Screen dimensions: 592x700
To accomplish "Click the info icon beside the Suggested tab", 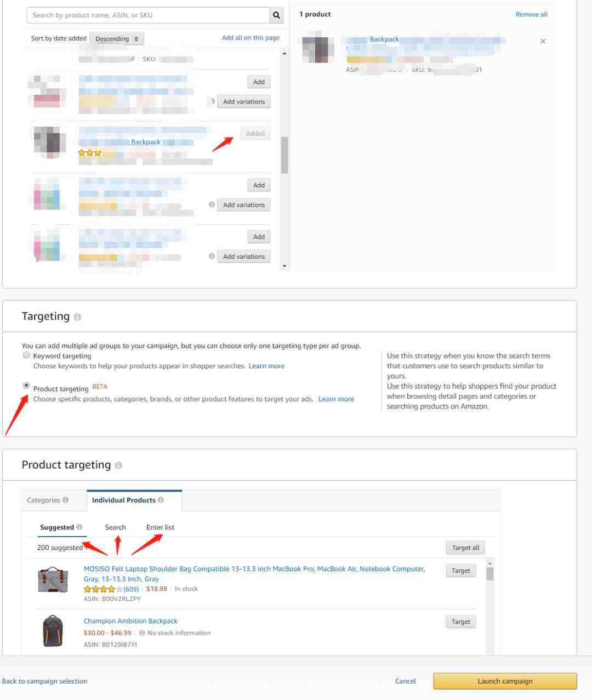I will pyautogui.click(x=79, y=527).
